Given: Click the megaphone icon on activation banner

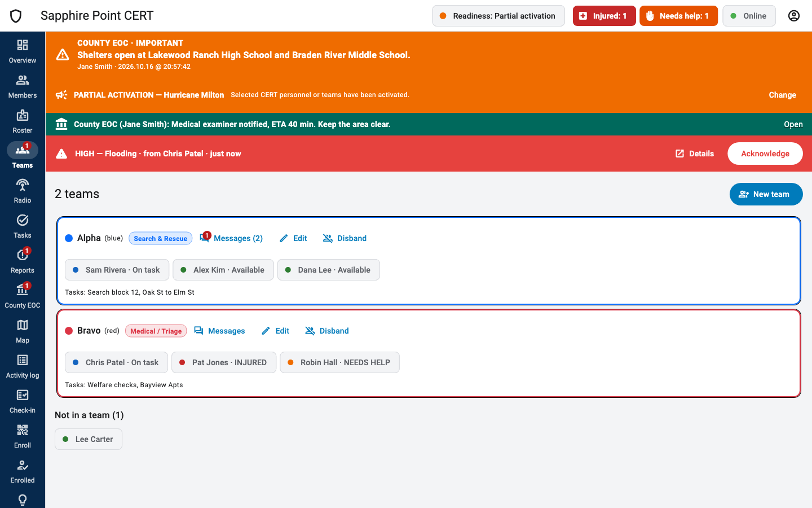Looking at the screenshot, I should click(x=61, y=95).
